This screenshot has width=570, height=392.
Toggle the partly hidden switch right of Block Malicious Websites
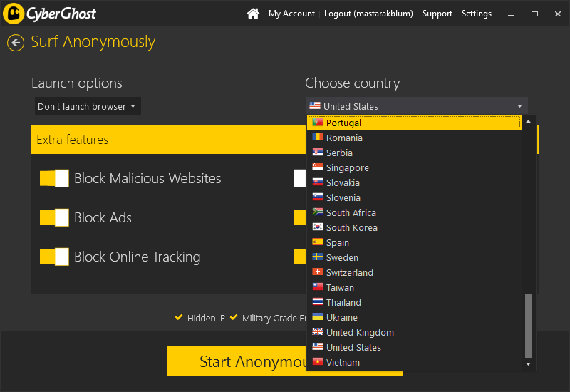[x=300, y=179]
